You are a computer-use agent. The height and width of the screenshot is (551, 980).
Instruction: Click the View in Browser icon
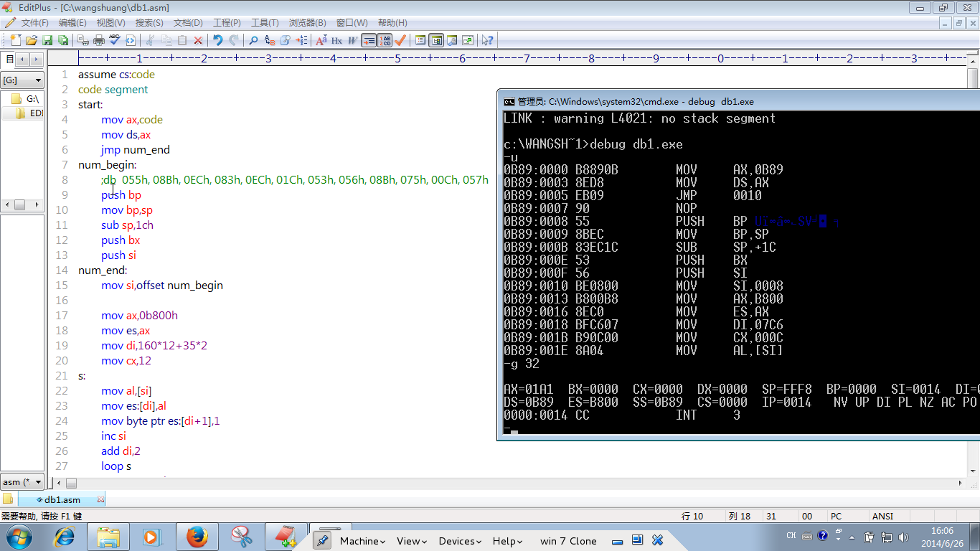click(x=131, y=40)
